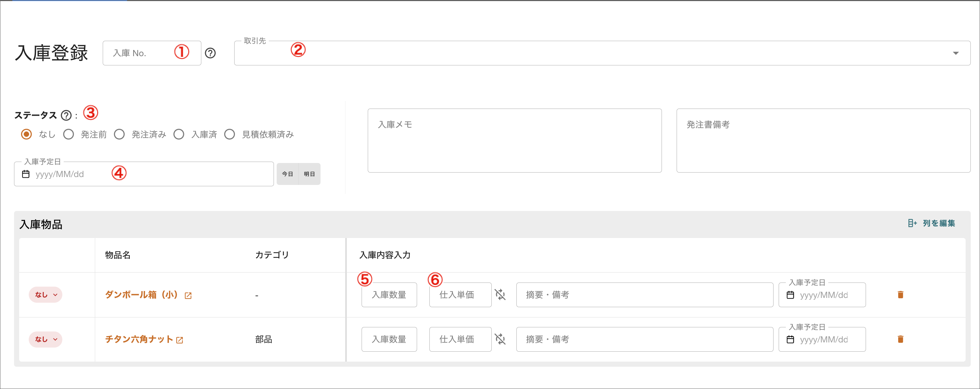Click 入庫数量 field for ダンボール箱（小）
Screen dimensions: 980x389
[389, 294]
